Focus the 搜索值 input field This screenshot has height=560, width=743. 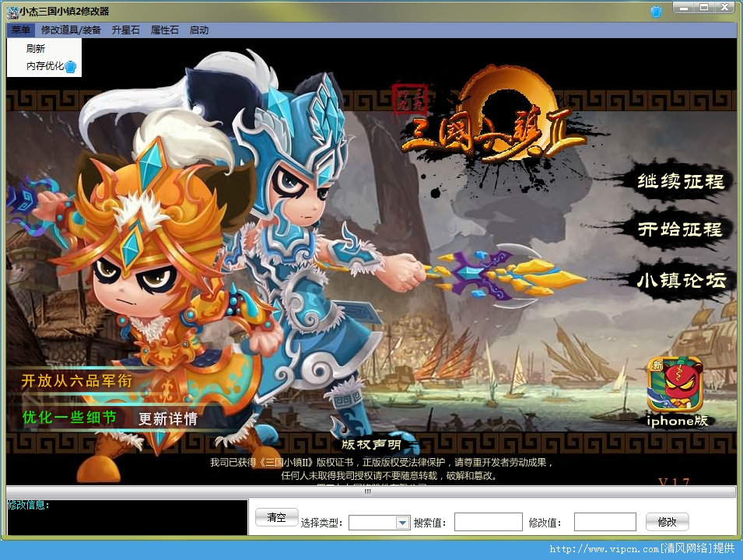tap(488, 522)
